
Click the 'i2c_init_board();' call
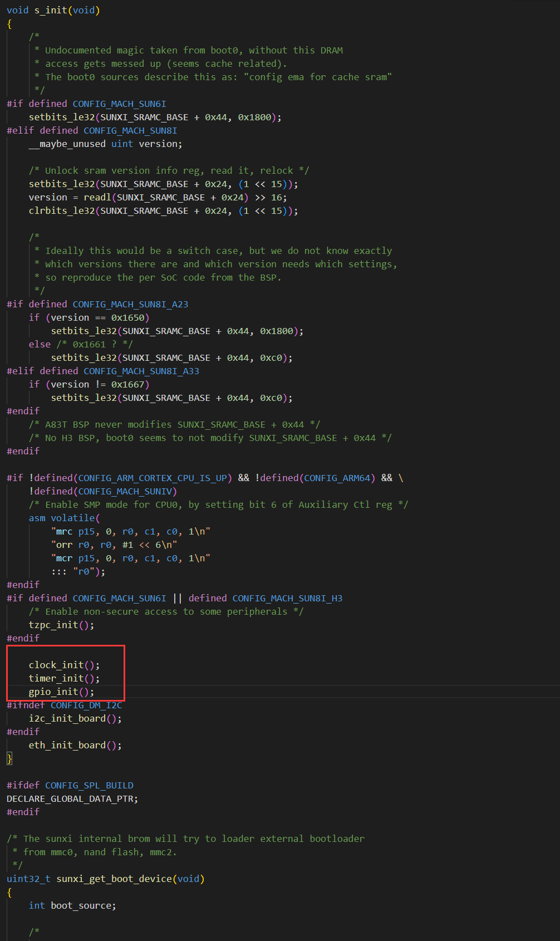pyautogui.click(x=75, y=718)
